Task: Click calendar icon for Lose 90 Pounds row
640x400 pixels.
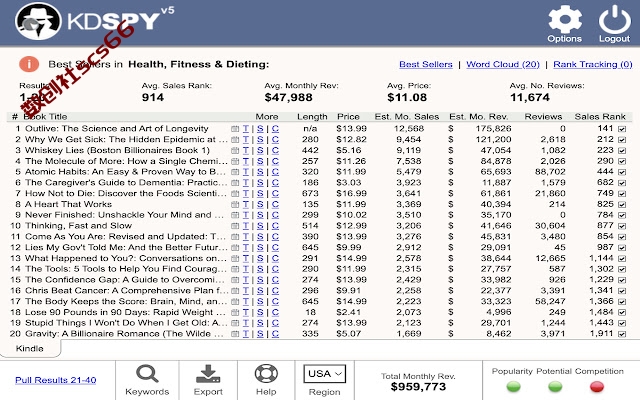Action: click(235, 312)
